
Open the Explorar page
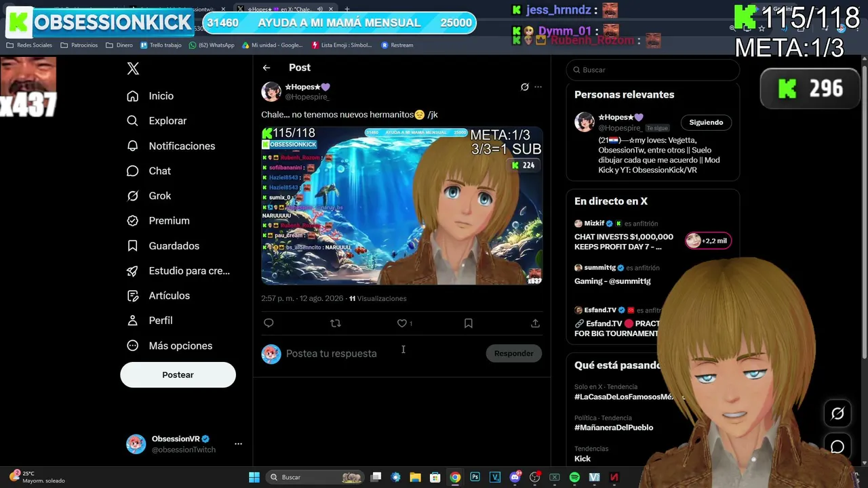[157, 121]
